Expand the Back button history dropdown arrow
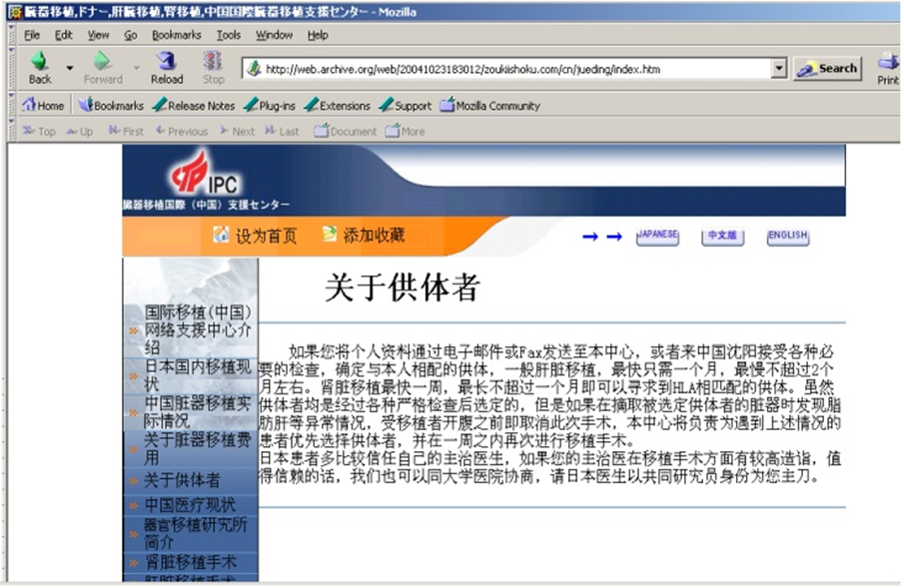 [x=70, y=68]
